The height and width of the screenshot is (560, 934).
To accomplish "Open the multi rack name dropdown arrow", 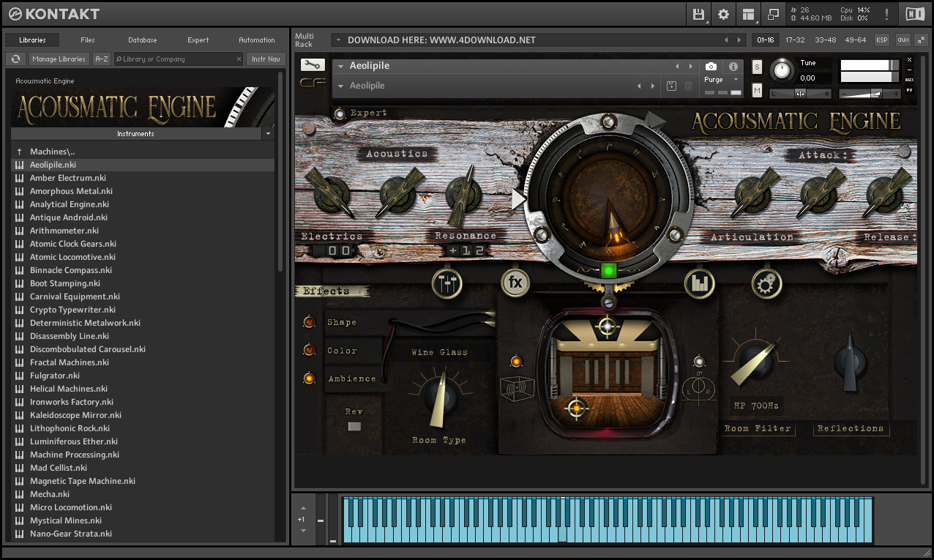I will [x=337, y=40].
